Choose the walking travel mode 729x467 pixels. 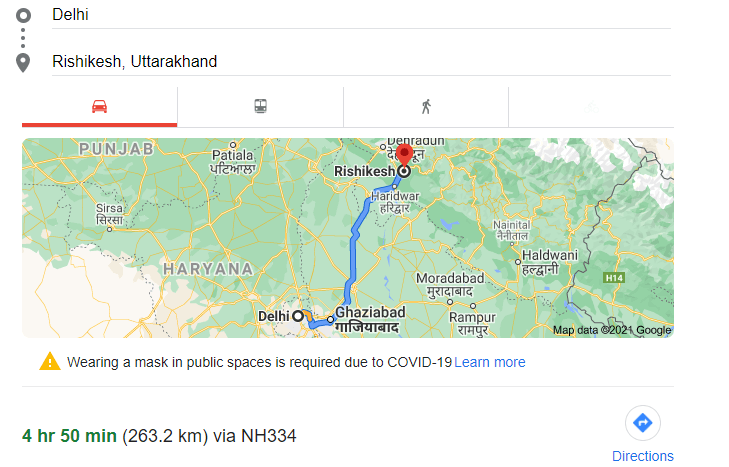426,107
